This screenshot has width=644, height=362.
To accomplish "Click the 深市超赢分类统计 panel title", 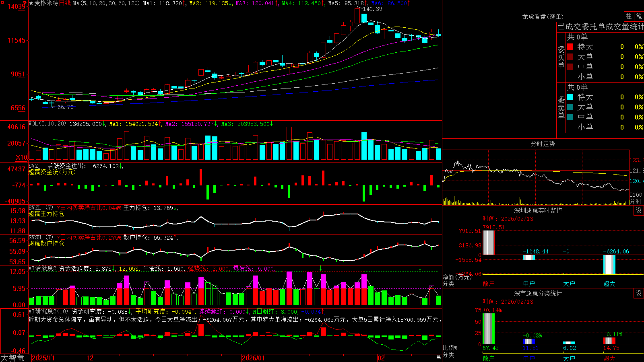I will [538, 293].
